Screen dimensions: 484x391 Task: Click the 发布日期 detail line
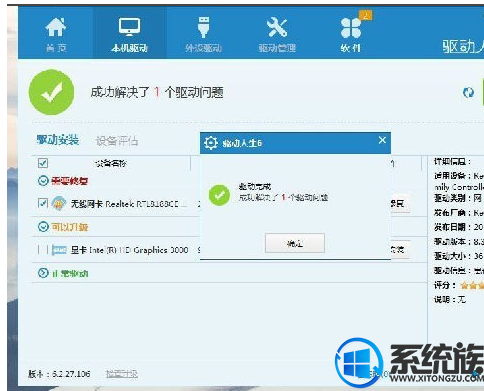(x=459, y=227)
